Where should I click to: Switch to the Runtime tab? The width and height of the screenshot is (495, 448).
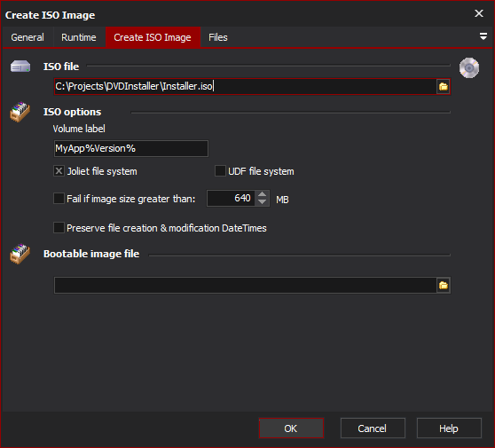(79, 37)
